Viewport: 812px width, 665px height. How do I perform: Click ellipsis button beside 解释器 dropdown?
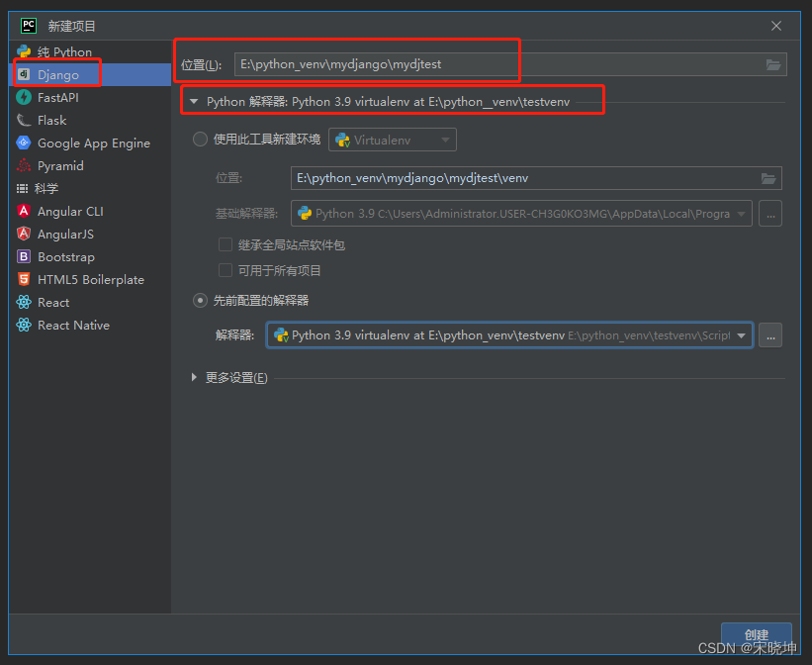point(770,335)
